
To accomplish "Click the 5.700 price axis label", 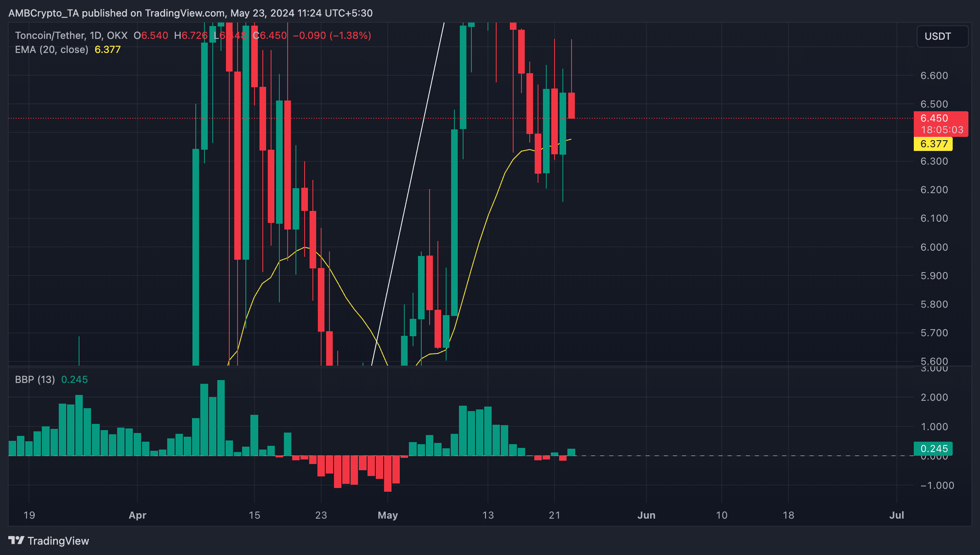I will tap(934, 333).
